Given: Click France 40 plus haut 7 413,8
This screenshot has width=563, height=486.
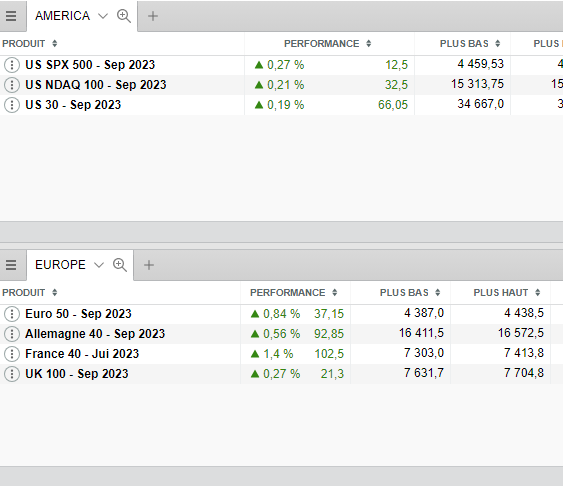Looking at the screenshot, I should click(x=524, y=353).
